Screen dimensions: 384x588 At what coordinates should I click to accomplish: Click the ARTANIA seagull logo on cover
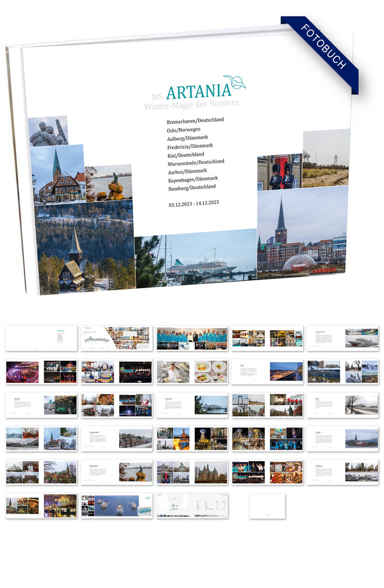tap(235, 82)
